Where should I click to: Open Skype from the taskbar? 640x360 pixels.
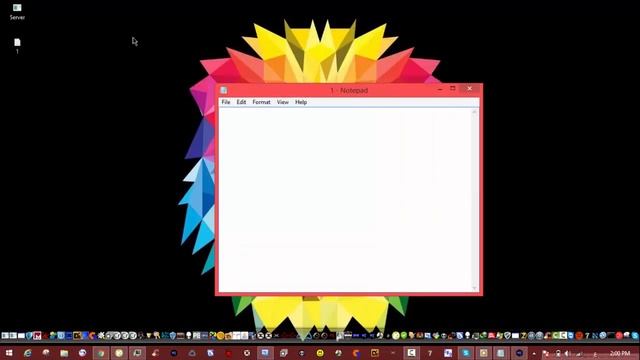click(x=466, y=353)
